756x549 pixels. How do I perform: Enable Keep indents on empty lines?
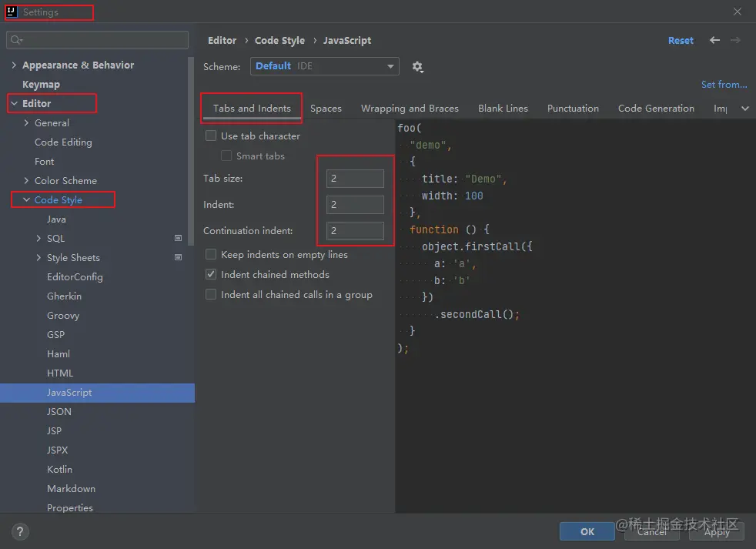tap(211, 254)
